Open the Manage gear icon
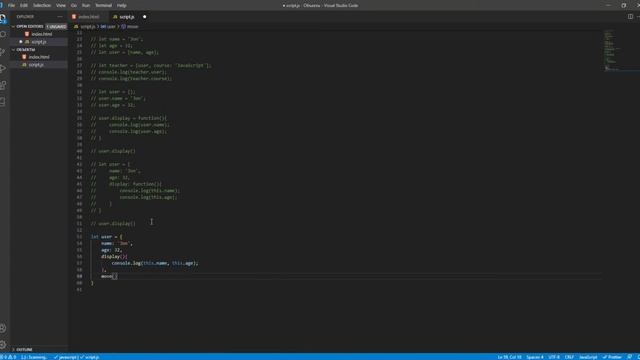The height and width of the screenshot is (360, 640). (3, 345)
